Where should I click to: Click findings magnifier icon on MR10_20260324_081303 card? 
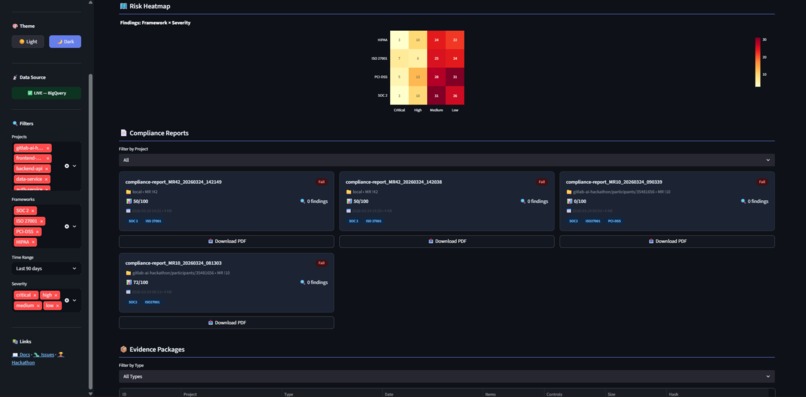pos(302,282)
